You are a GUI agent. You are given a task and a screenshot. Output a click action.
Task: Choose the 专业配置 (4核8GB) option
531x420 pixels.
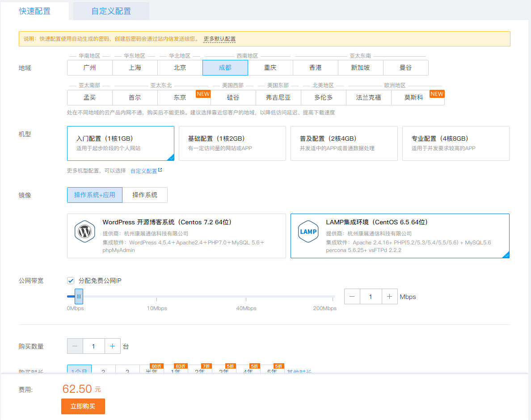click(455, 143)
